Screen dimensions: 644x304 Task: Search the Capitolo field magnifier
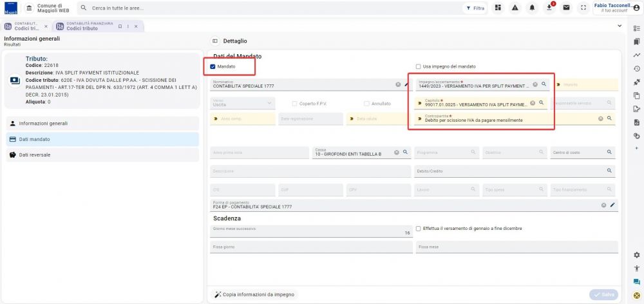coord(542,102)
